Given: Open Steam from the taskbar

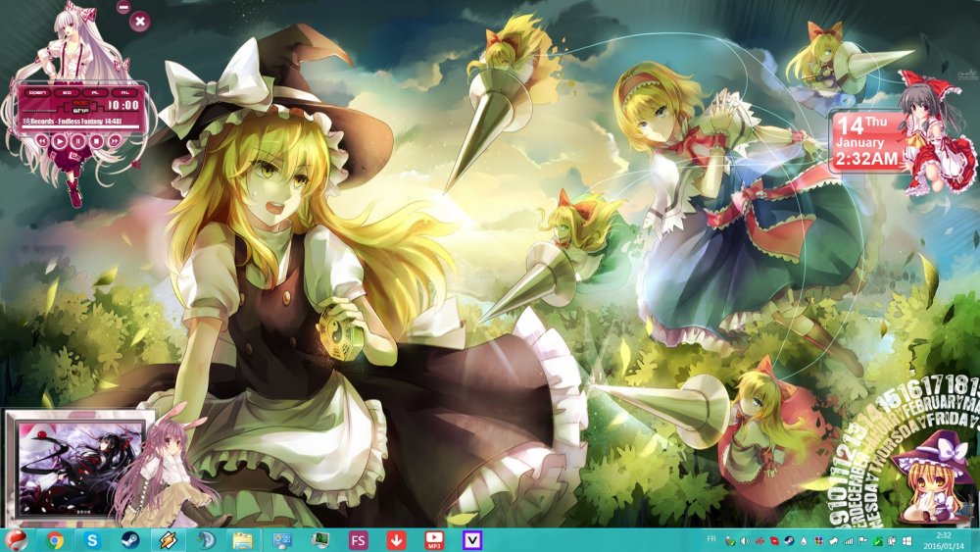Looking at the screenshot, I should coord(129,540).
